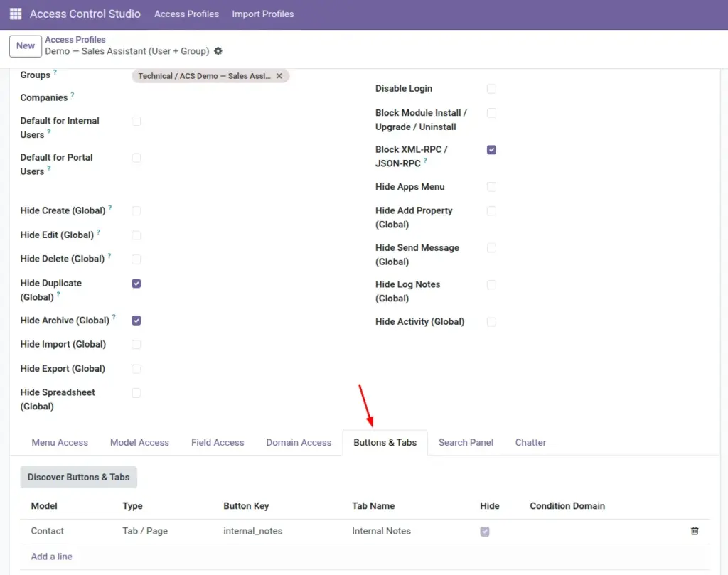
Task: Show help for Block XML-RPC / JSON-RPC
Action: 425,161
